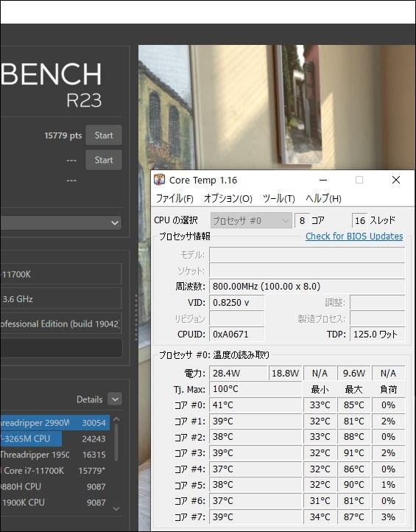Select the Threadripper 1950 ranking row scoring 16315
The height and width of the screenshot is (532, 416).
pos(55,455)
